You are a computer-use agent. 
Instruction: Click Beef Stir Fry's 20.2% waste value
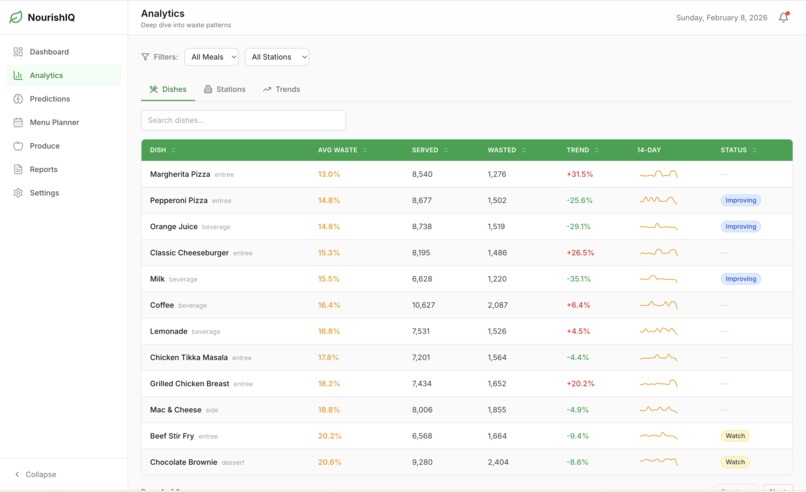tap(329, 435)
